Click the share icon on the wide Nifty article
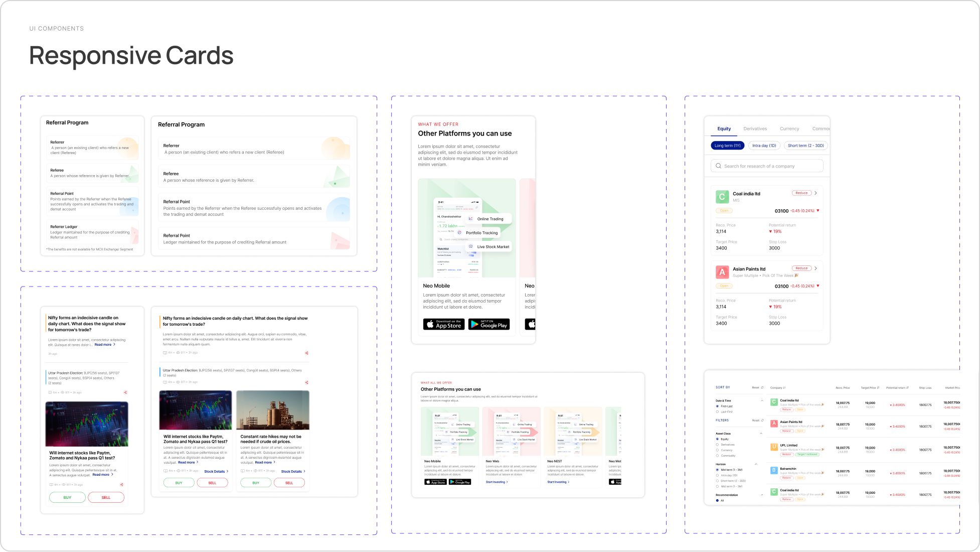This screenshot has height=552, width=980. 306,353
